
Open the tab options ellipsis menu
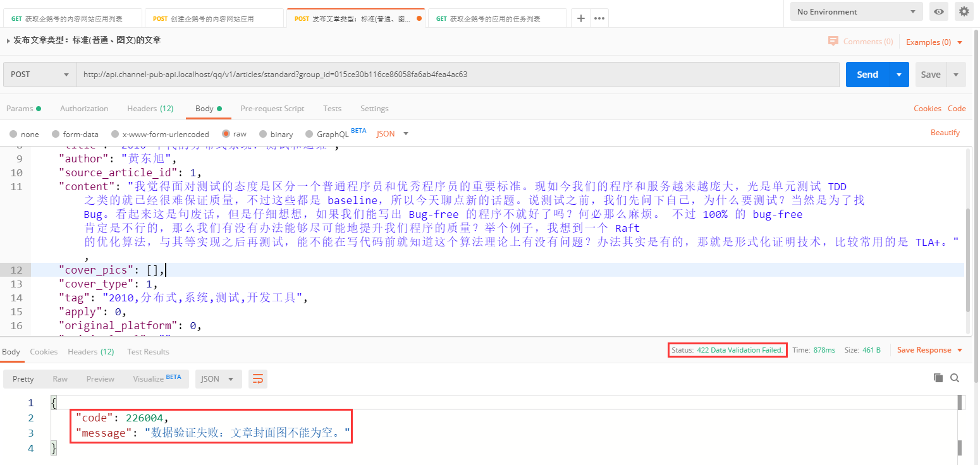[x=599, y=18]
